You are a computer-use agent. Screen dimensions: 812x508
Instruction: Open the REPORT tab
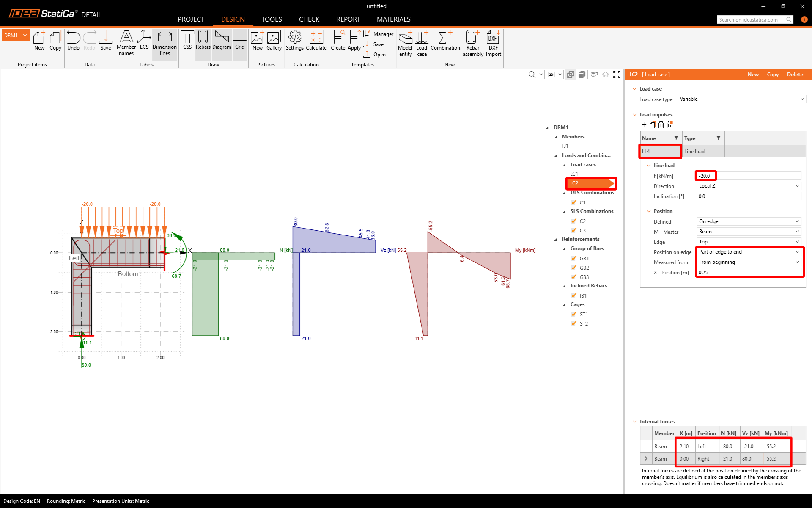click(x=348, y=19)
